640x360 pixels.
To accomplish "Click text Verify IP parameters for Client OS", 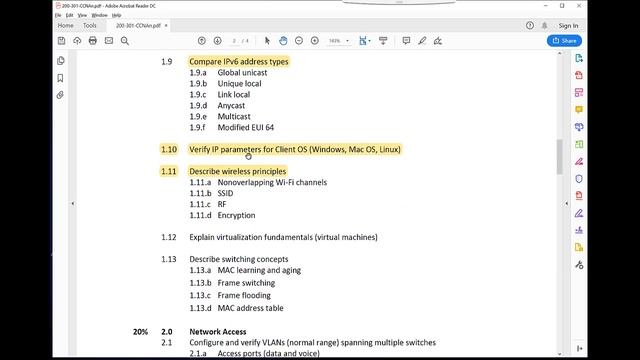I will pos(248,149).
